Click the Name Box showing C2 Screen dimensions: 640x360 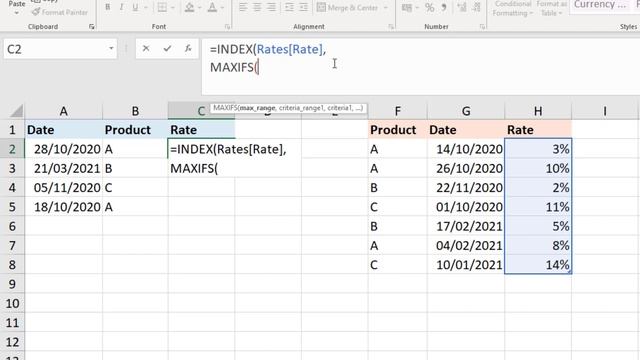coord(55,49)
